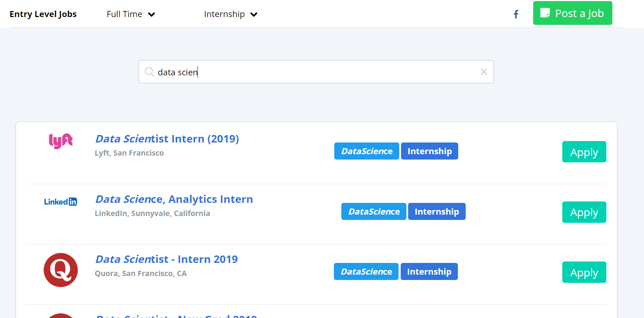Open Data Scientist Intern (2019) listing
Image resolution: width=644 pixels, height=318 pixels.
tap(167, 139)
